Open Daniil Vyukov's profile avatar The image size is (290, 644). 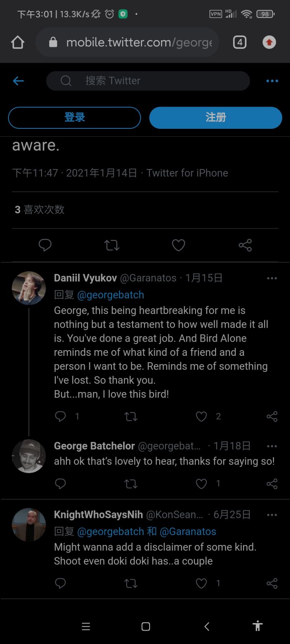[x=29, y=288]
